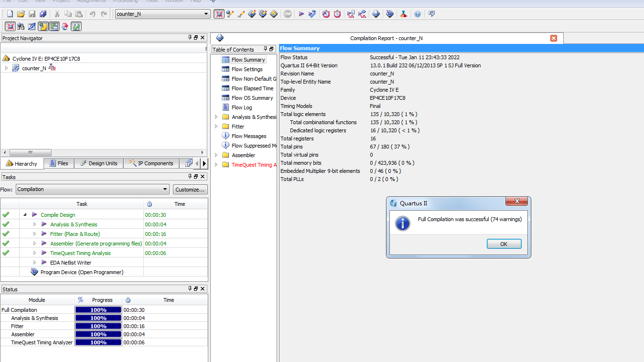
Task: Click the Copy icon in toolbar
Action: tap(68, 14)
